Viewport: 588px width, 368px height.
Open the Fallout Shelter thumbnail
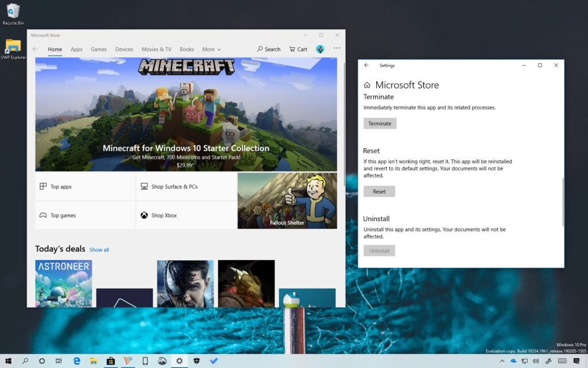pos(287,200)
